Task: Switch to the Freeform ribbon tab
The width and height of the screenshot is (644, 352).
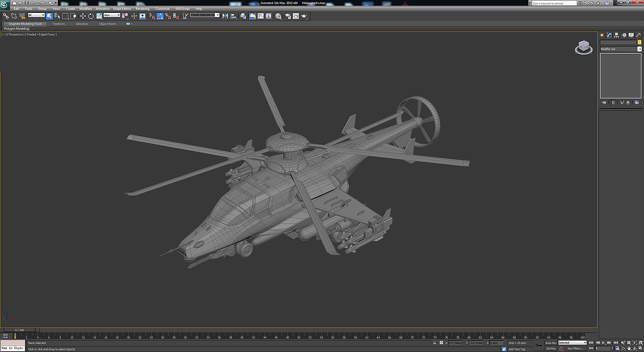Action: [x=59, y=24]
